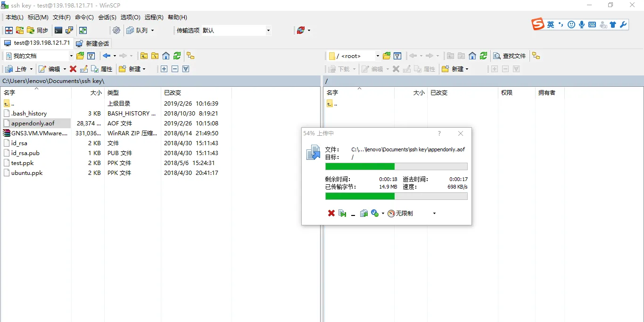The width and height of the screenshot is (644, 322).
Task: Open a PuTTY terminal from the toolbar
Action: [58, 30]
